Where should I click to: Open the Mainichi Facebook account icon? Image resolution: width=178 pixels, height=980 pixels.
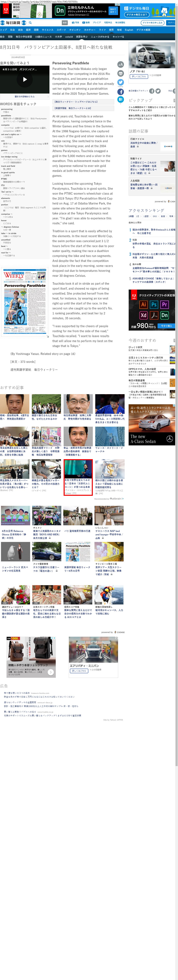pos(152,91)
